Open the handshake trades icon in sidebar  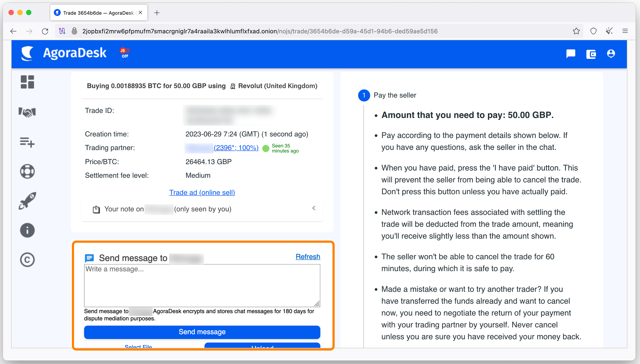point(27,112)
